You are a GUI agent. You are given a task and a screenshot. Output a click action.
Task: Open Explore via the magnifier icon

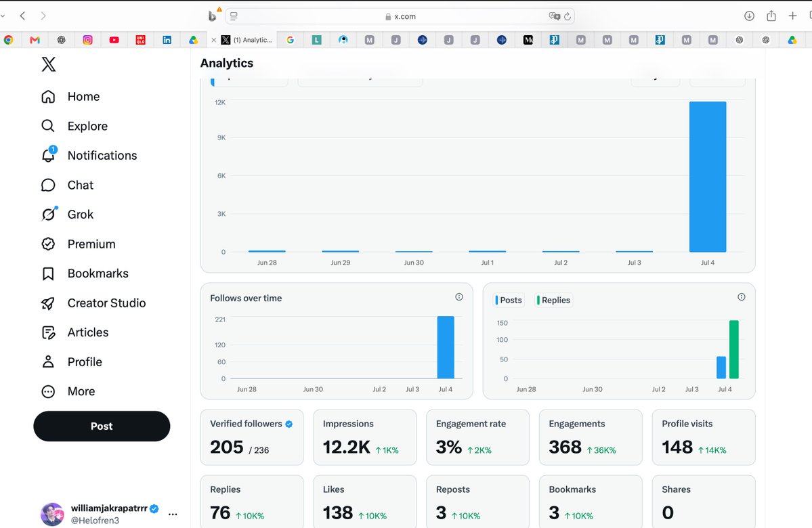(48, 126)
